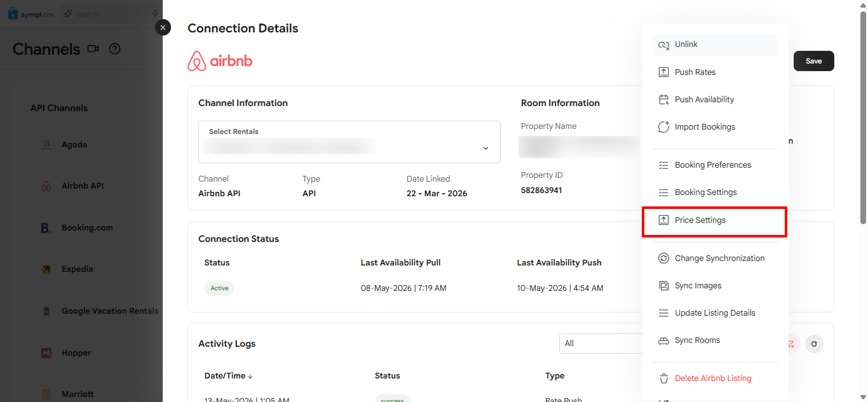Click the microphone icon in the search bar
The width and height of the screenshot is (868, 402).
155,14
